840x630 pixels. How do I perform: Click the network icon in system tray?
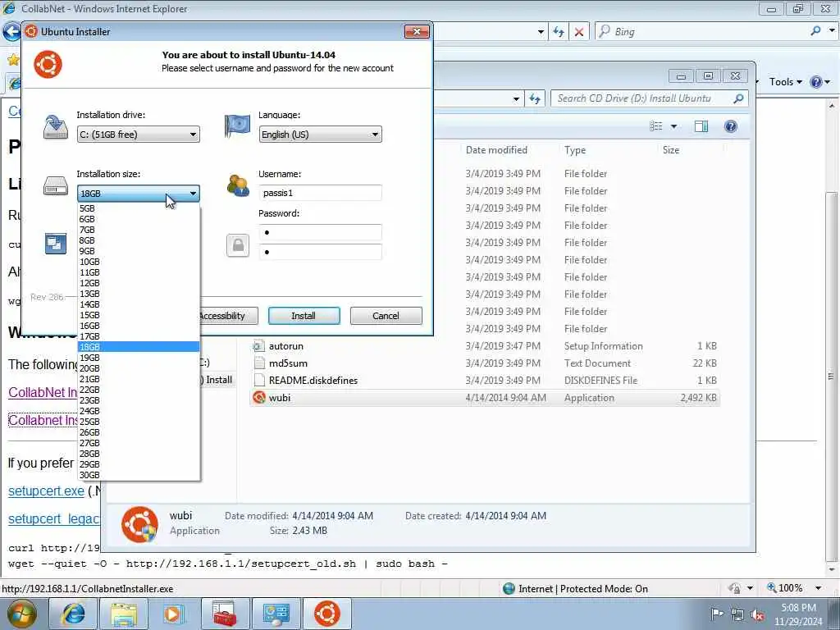click(737, 614)
